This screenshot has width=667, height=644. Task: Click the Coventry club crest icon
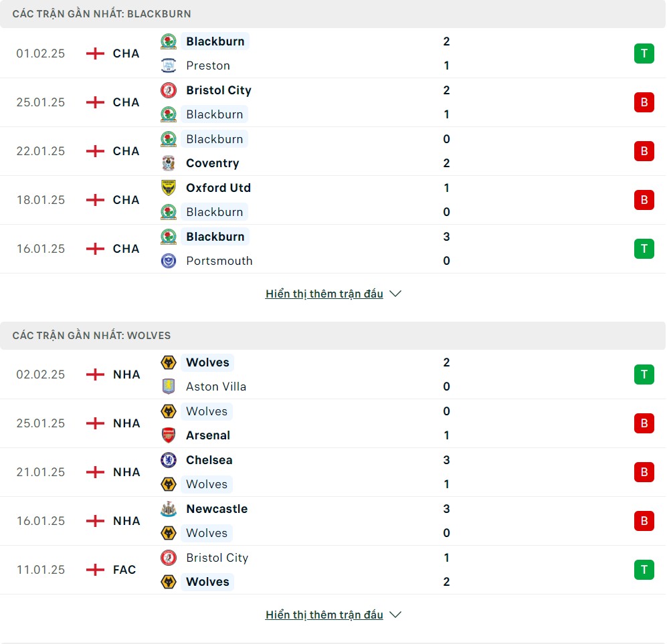[169, 163]
